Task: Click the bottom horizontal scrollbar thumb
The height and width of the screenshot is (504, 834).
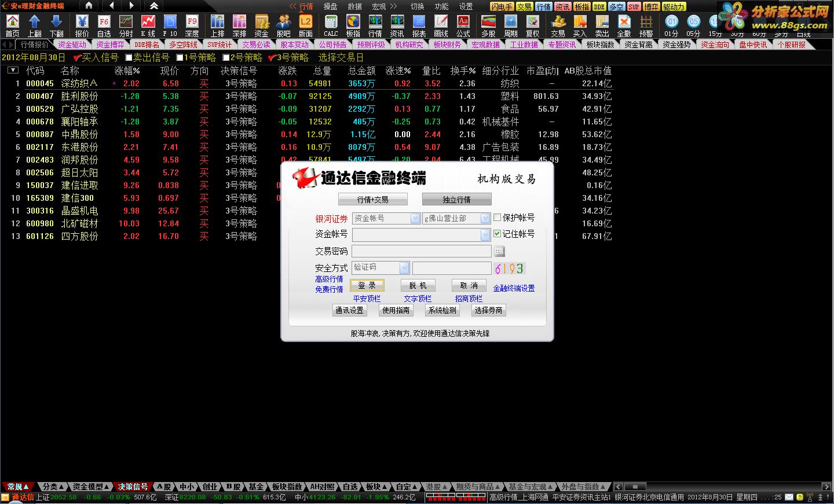Action: [635, 487]
